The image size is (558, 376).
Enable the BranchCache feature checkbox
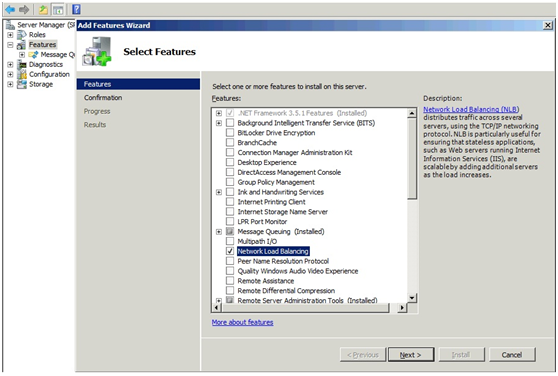pyautogui.click(x=230, y=143)
